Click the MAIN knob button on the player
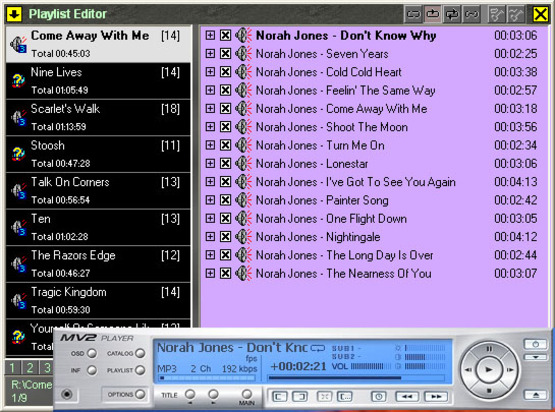Viewport: 555px width, 412px height. tap(247, 394)
